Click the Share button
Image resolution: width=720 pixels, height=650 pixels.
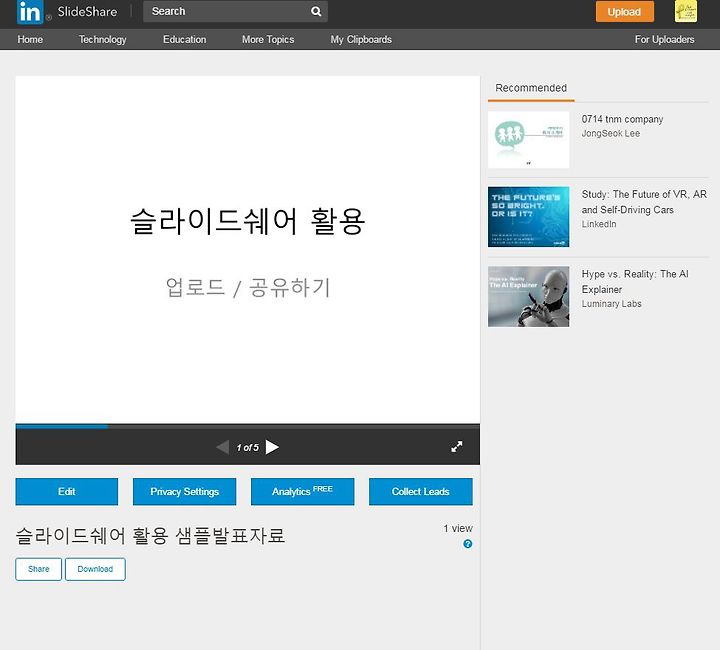coord(39,569)
